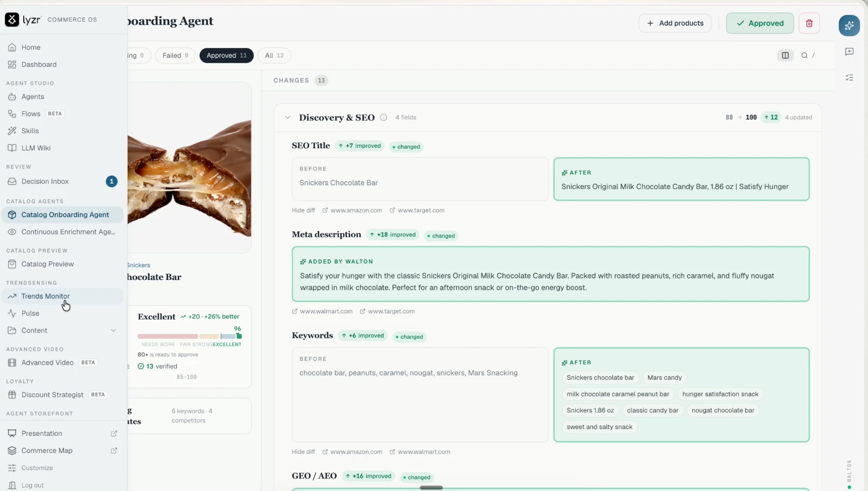
Task: Click the Snickers chocolate bar keyword chip
Action: click(x=600, y=378)
